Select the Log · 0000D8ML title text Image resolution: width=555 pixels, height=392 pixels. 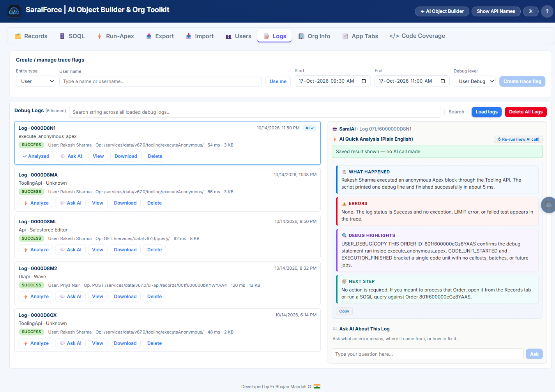tap(38, 222)
